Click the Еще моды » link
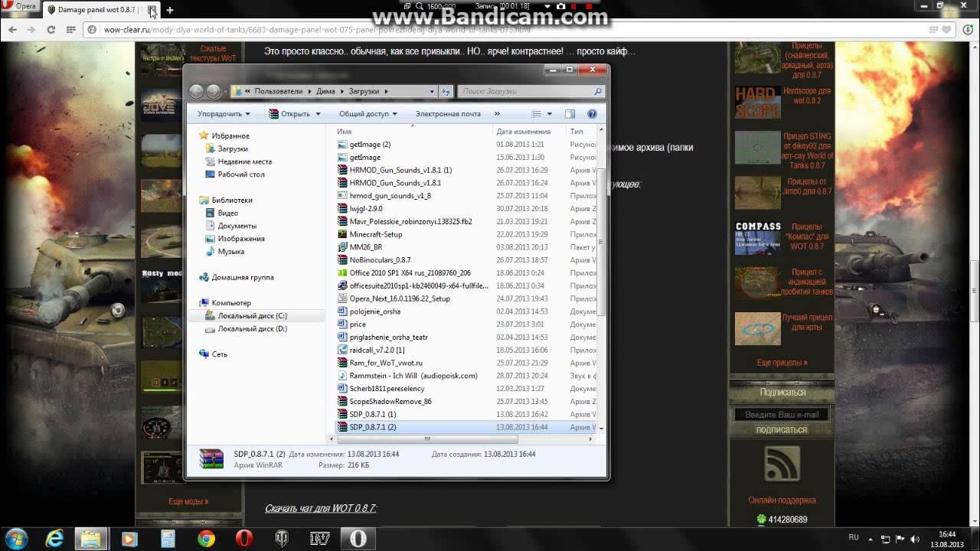This screenshot has width=980, height=551. coord(188,501)
